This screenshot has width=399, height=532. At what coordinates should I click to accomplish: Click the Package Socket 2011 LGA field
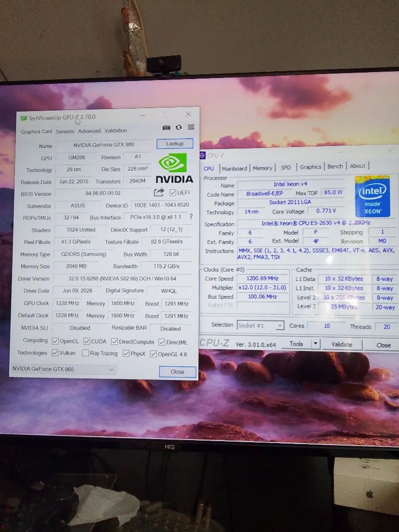[290, 202]
